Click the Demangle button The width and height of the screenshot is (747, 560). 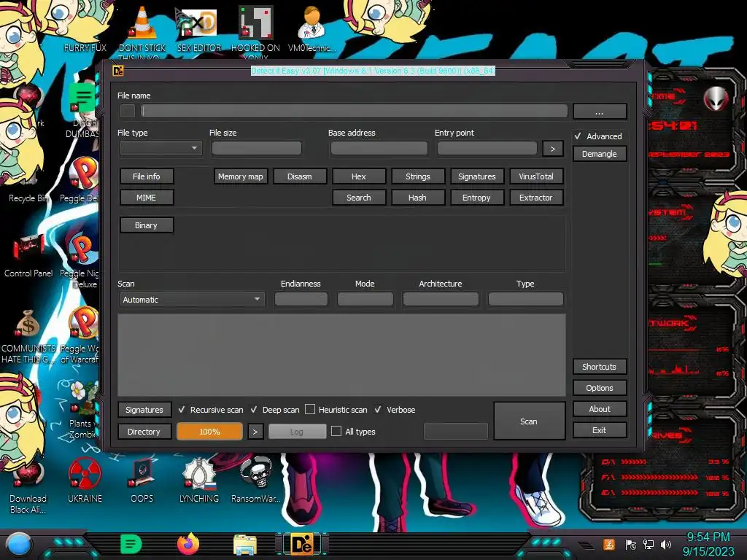(600, 154)
